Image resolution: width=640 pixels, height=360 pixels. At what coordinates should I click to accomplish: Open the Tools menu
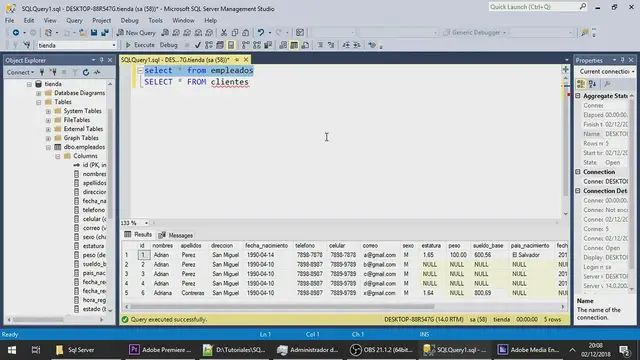(x=155, y=20)
